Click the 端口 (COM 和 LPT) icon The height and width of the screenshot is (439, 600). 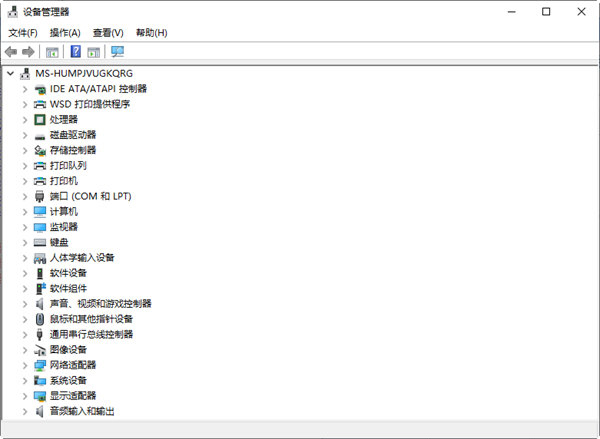tap(40, 196)
